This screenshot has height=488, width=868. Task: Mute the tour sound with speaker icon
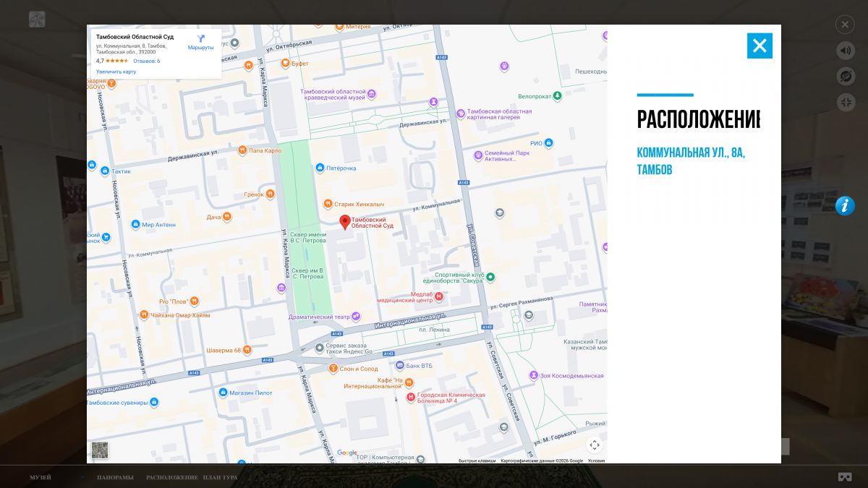tap(845, 50)
